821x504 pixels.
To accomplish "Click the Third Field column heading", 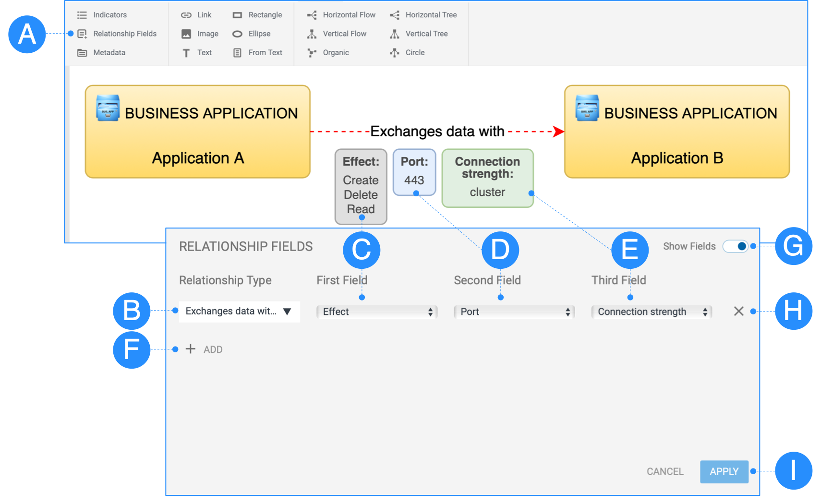I will 618,280.
